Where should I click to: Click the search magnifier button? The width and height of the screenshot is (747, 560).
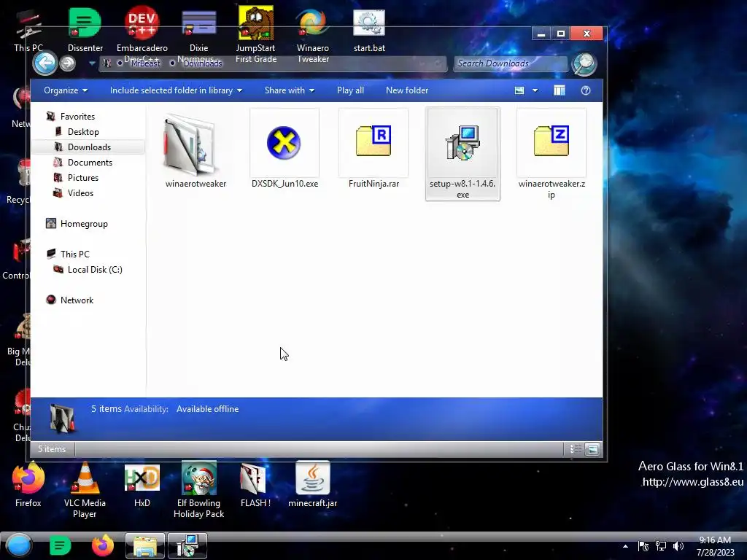tap(584, 64)
